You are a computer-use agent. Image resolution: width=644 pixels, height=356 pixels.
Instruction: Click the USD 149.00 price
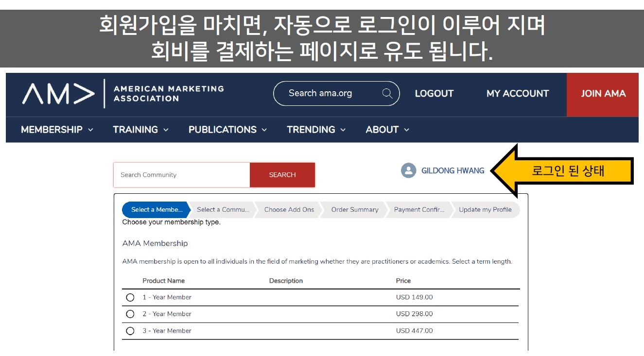414,297
